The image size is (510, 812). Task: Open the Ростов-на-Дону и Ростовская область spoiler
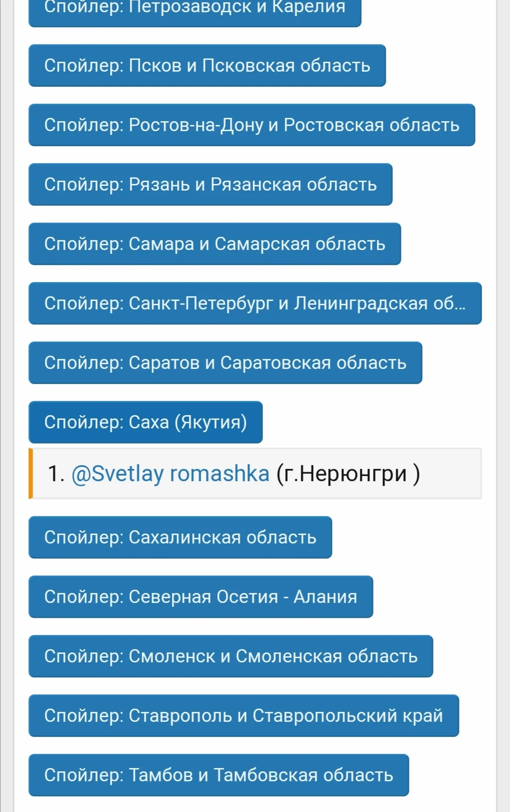pyautogui.click(x=251, y=125)
